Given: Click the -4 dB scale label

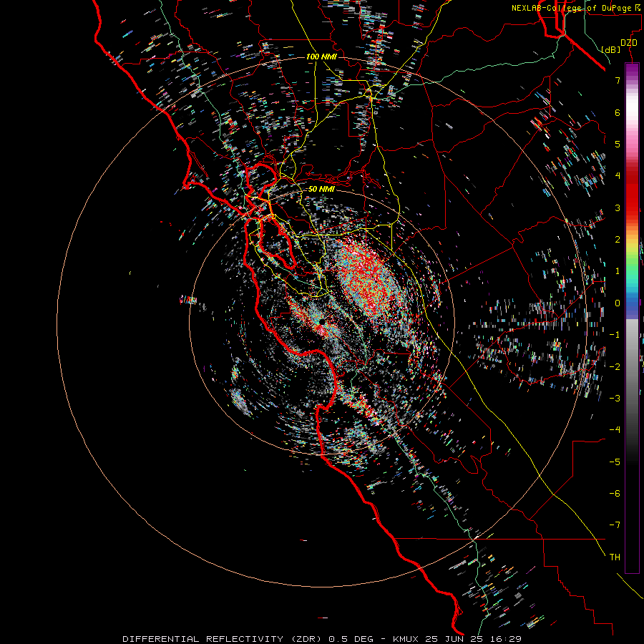Looking at the screenshot, I should pyautogui.click(x=615, y=430).
